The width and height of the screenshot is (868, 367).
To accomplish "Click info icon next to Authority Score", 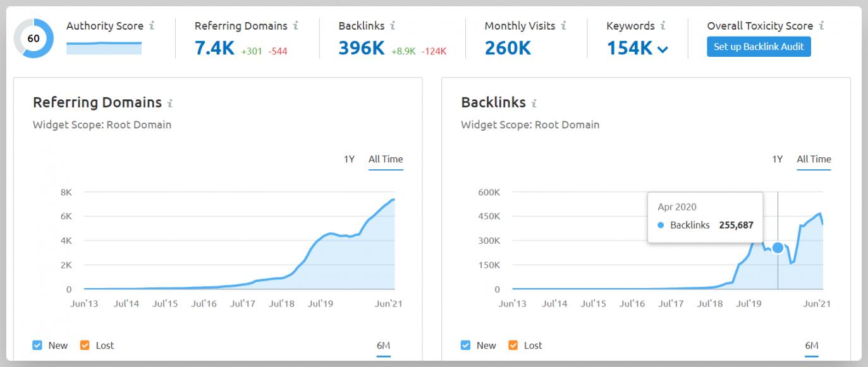I will pyautogui.click(x=152, y=26).
